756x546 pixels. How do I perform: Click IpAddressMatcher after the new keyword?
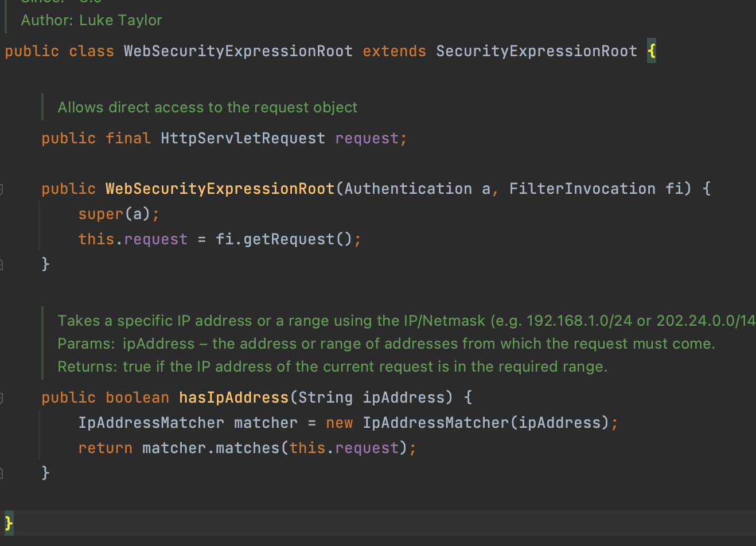436,423
